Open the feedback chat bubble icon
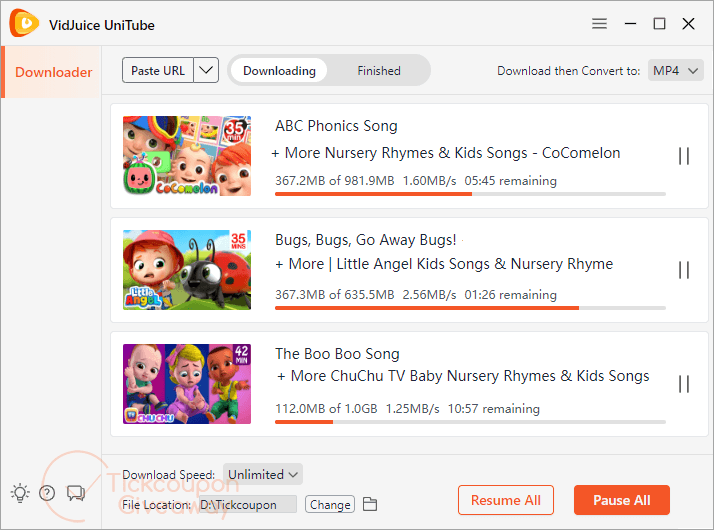This screenshot has height=530, width=714. [76, 493]
